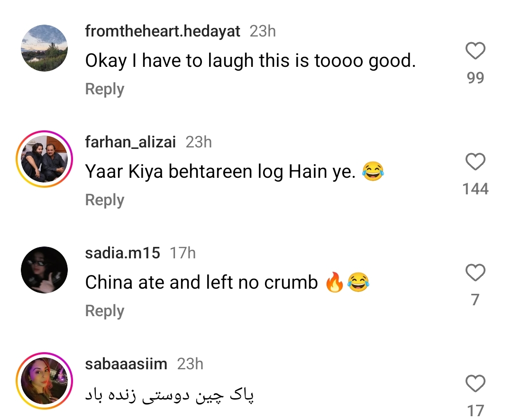Image resolution: width=512 pixels, height=420 pixels.
Task: Open username sabaaasiim
Action: [126, 364]
